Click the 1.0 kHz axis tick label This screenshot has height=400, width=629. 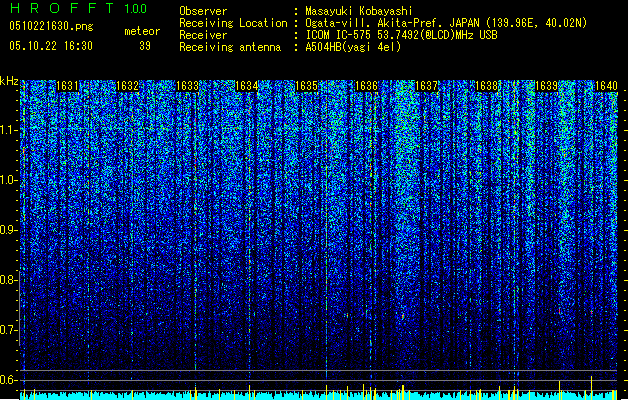coord(9,181)
